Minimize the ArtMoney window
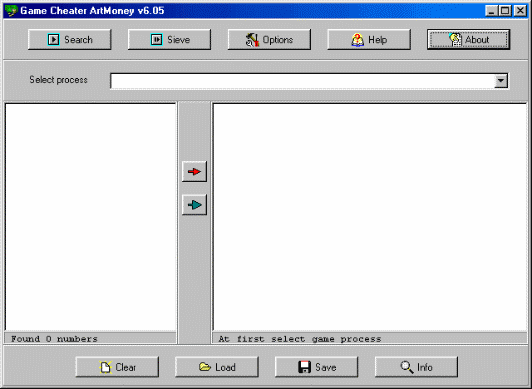 (492, 11)
